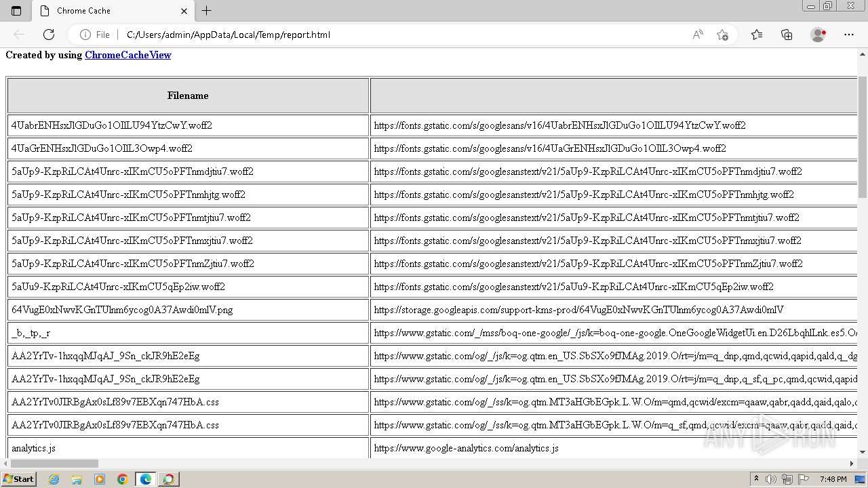This screenshot has width=868, height=488.
Task: Select the 64VugE0xNwvKGnTUlnm6ycog0A37Awdi0mlV.png filename
Action: point(122,310)
